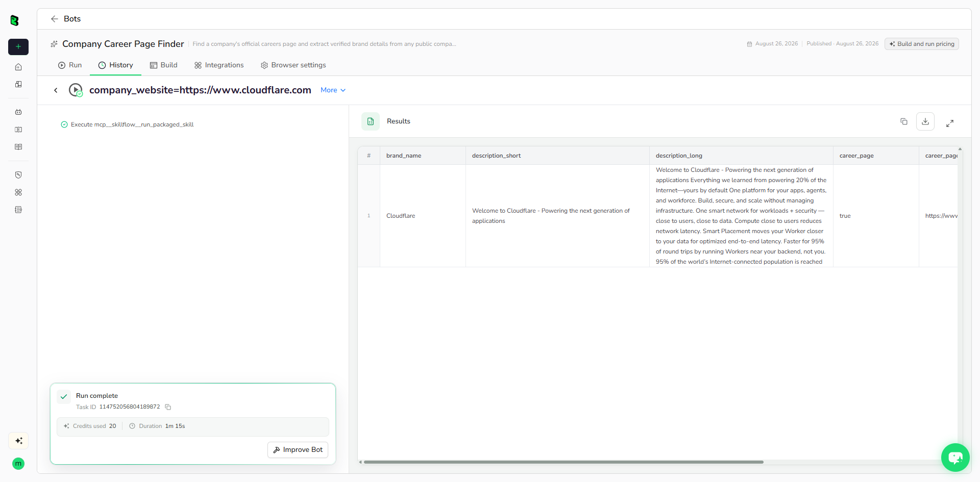Click the sparkle icon beside bot name
Viewport: 980px width, 482px height.
(x=54, y=44)
